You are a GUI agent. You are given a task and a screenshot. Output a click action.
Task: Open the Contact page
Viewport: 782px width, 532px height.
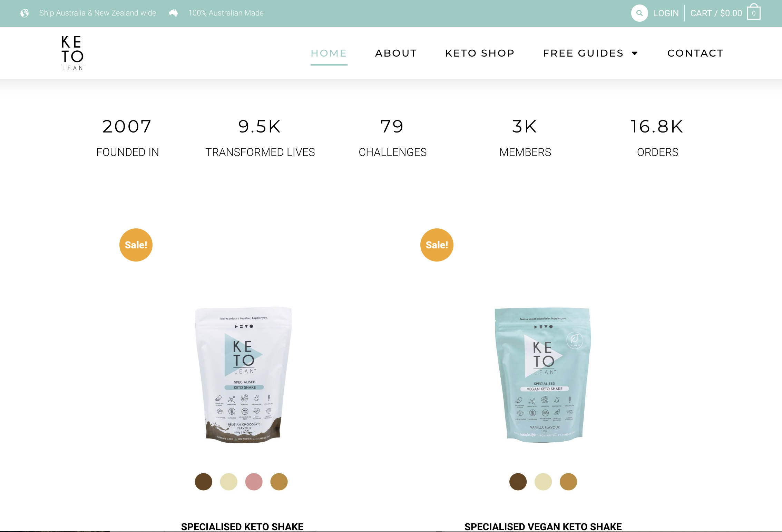(695, 53)
